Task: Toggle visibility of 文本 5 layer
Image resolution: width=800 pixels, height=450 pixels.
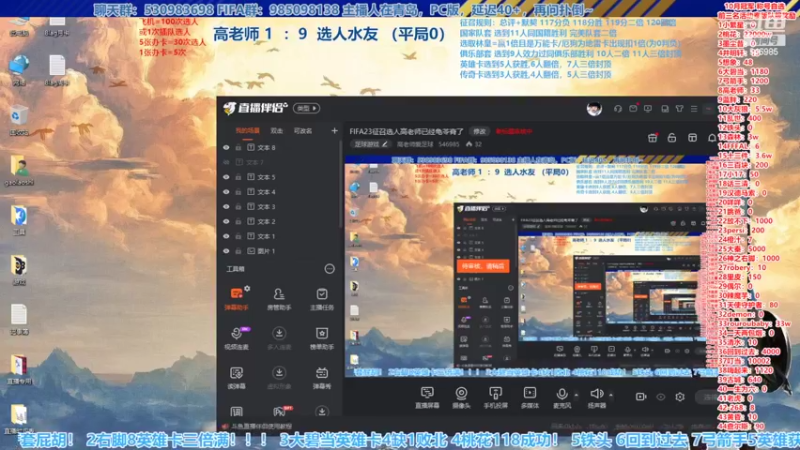Action: pos(226,177)
